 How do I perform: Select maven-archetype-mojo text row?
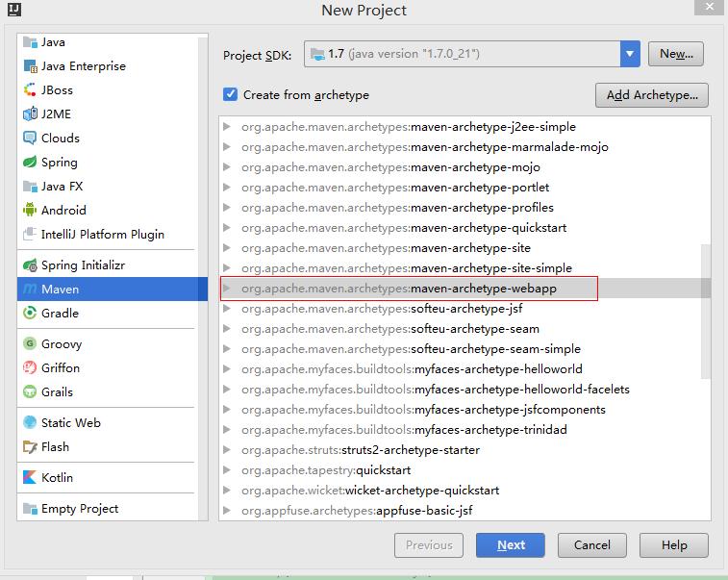[x=390, y=167]
